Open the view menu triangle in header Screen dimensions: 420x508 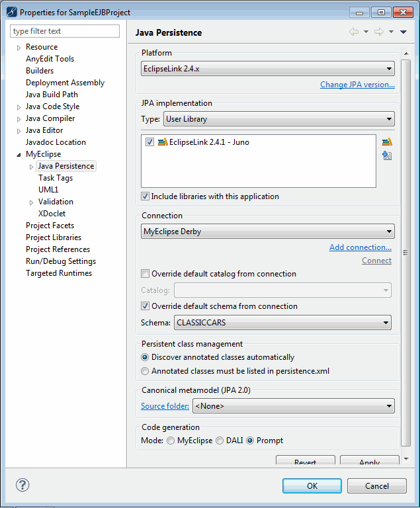(403, 32)
